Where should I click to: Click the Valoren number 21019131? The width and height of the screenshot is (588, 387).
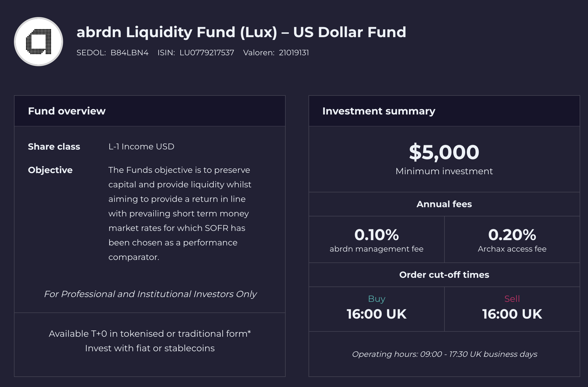tap(294, 53)
